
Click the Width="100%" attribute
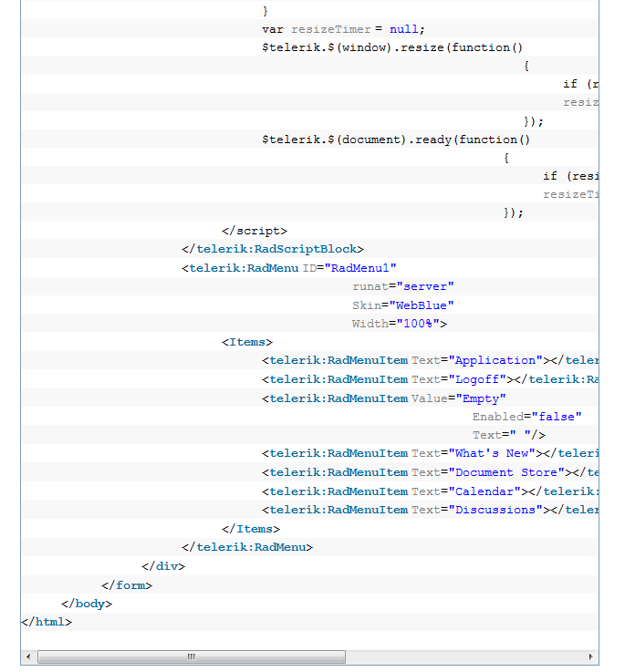400,324
